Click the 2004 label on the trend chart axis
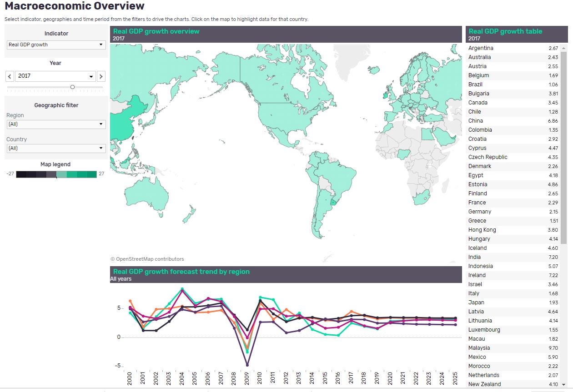 click(x=182, y=379)
